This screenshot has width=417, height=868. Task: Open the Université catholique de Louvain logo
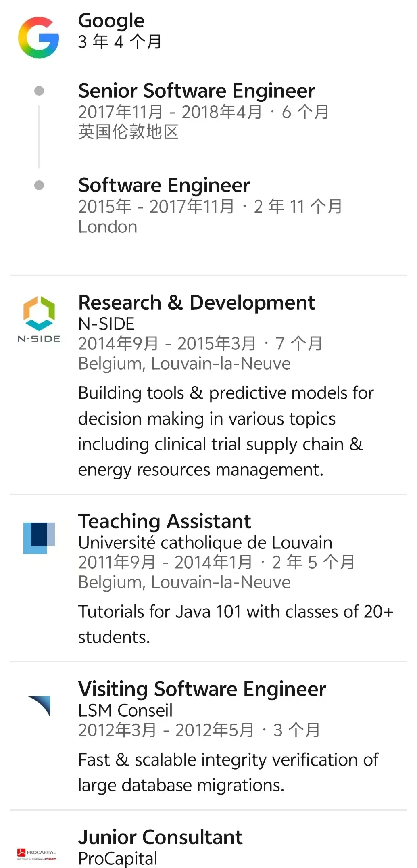point(39,538)
